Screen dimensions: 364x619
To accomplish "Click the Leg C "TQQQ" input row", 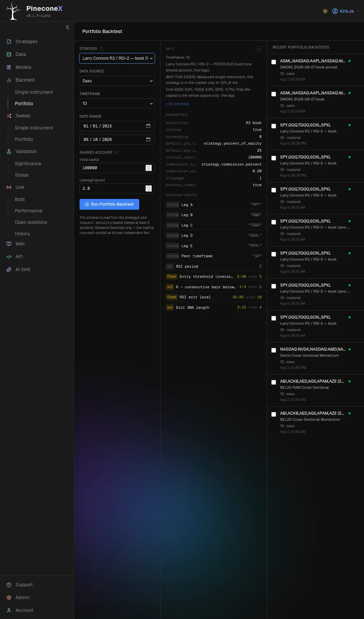I will [214, 225].
